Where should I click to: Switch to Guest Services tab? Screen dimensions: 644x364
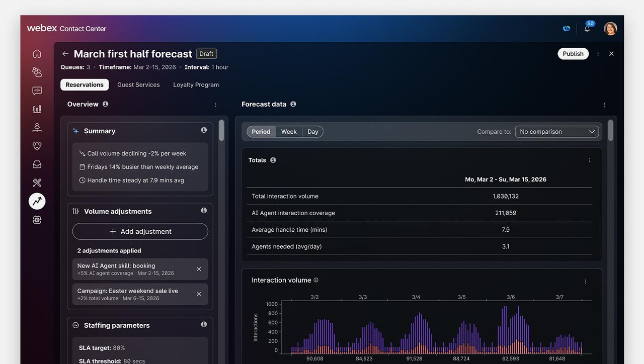tap(138, 85)
